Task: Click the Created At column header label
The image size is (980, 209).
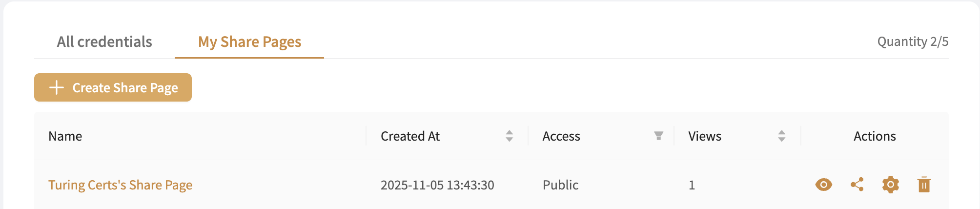Action: [x=410, y=136]
